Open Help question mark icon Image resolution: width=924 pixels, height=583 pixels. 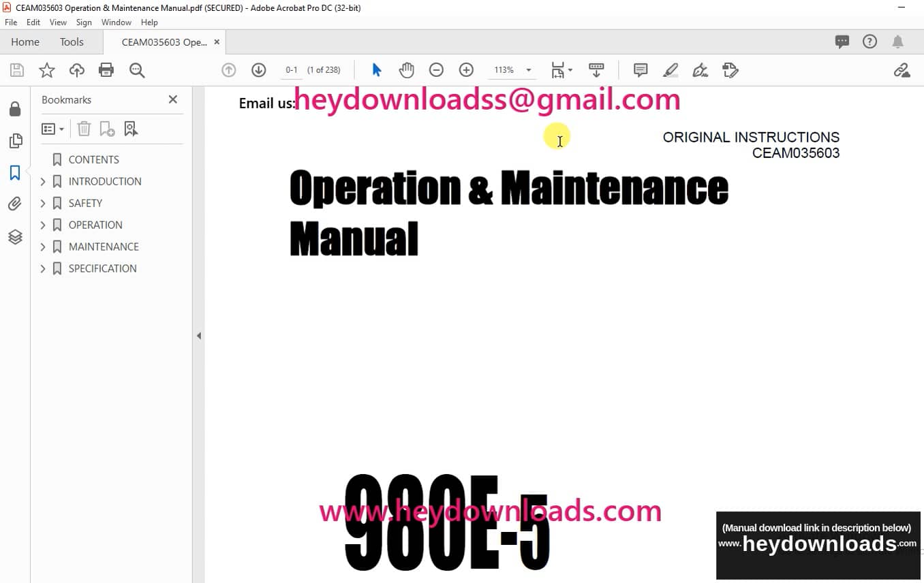point(869,42)
